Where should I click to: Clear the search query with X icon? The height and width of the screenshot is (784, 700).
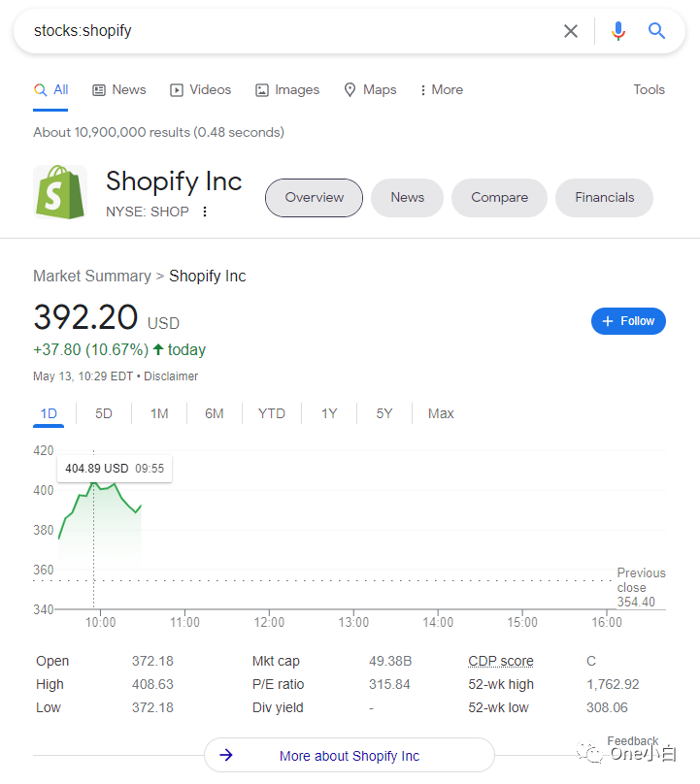click(x=571, y=31)
